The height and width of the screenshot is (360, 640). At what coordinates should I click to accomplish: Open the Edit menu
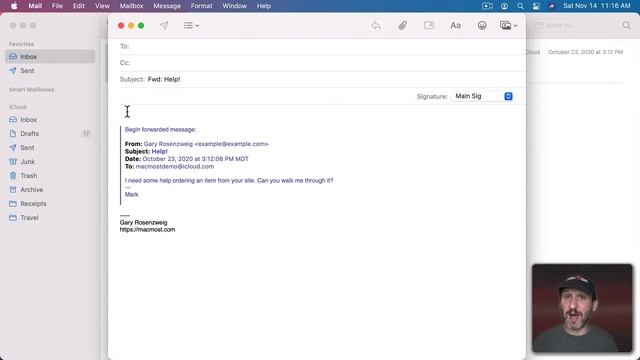pos(79,6)
